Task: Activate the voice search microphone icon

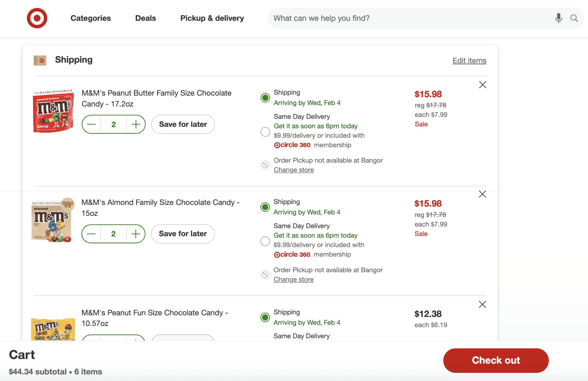Action: tap(558, 18)
